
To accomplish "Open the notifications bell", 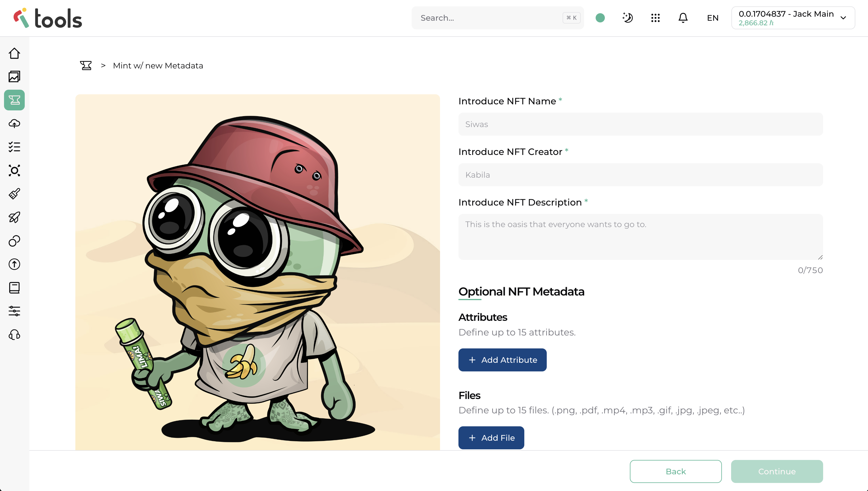I will (x=683, y=18).
